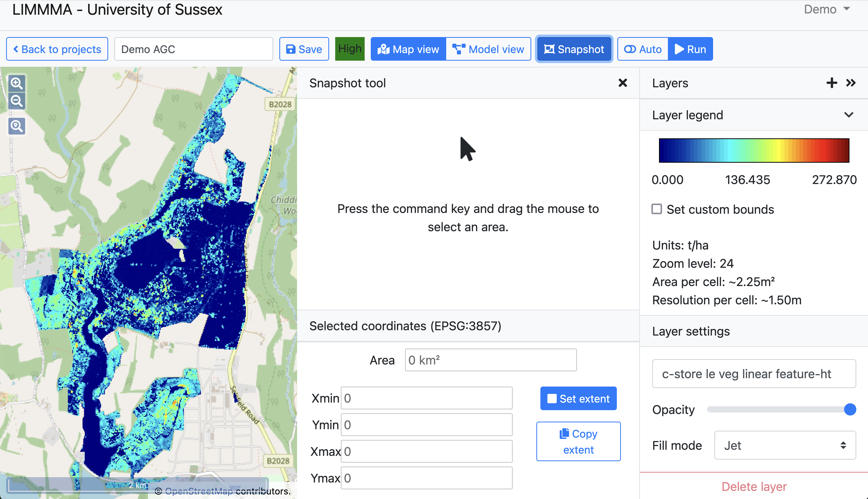868x499 pixels.
Task: Switch to Model view
Action: [488, 49]
